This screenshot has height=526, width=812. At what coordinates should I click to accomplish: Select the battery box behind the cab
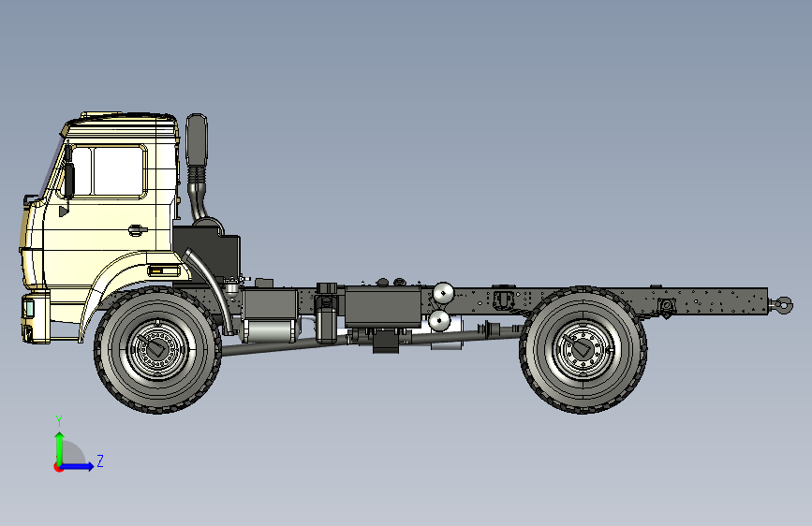271,304
